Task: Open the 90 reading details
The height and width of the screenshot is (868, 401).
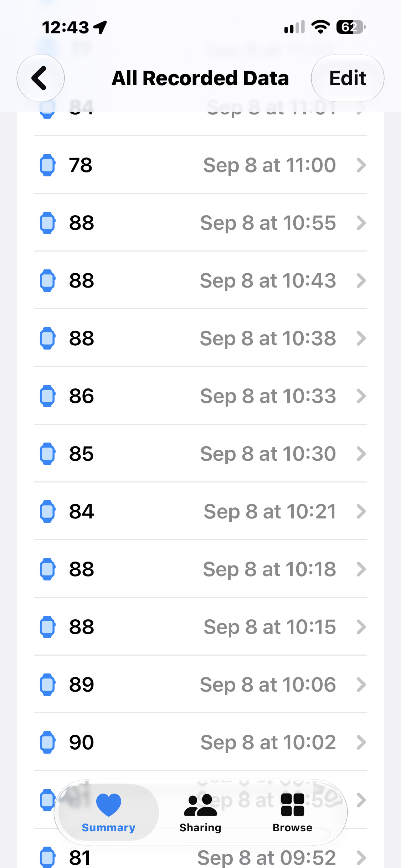Action: 200,742
